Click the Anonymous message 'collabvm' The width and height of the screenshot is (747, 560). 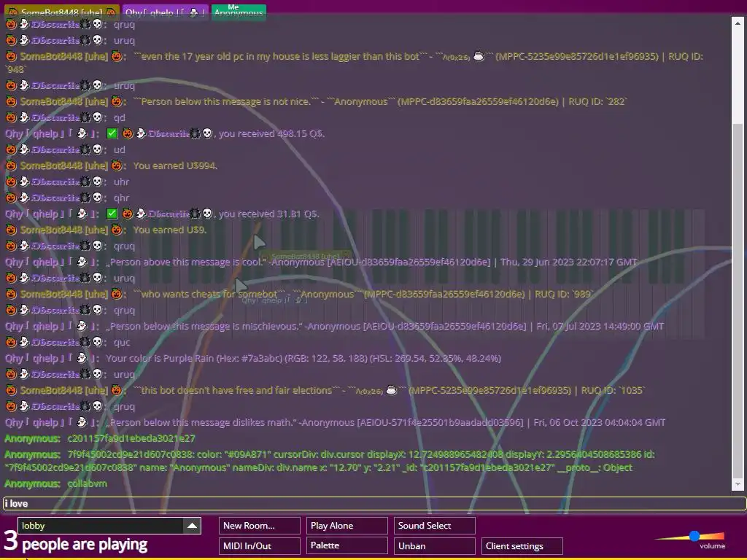pyautogui.click(x=88, y=484)
